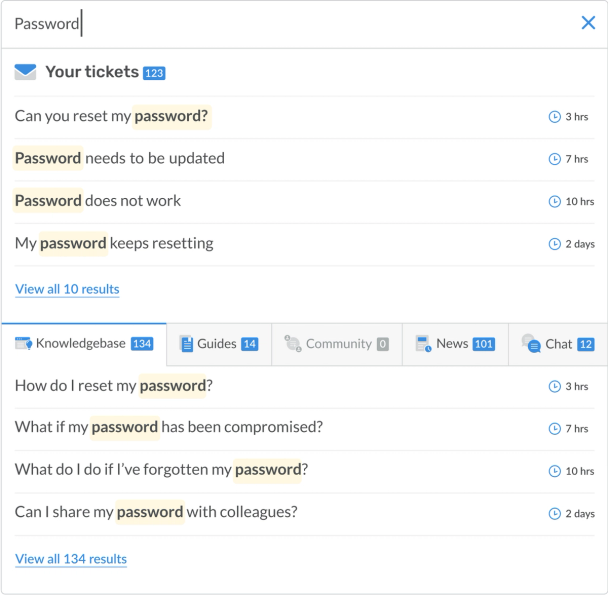Open article 'How do I reset my password?'
The height and width of the screenshot is (595, 608).
(x=114, y=386)
